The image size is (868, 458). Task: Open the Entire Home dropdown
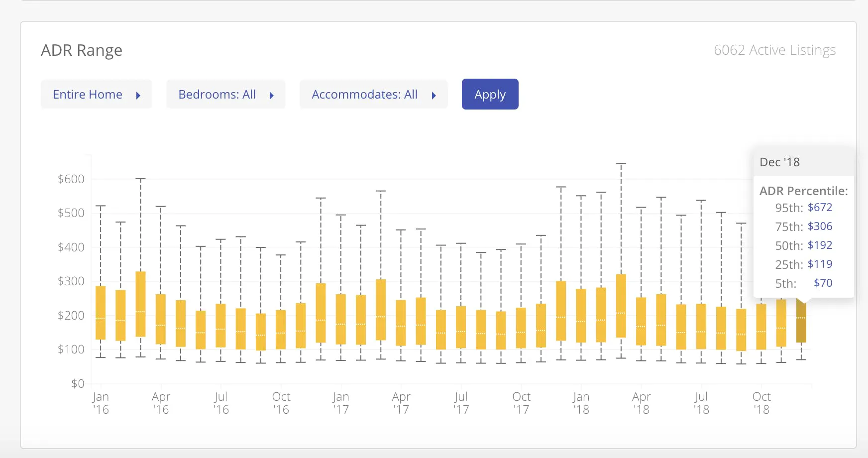coord(96,95)
